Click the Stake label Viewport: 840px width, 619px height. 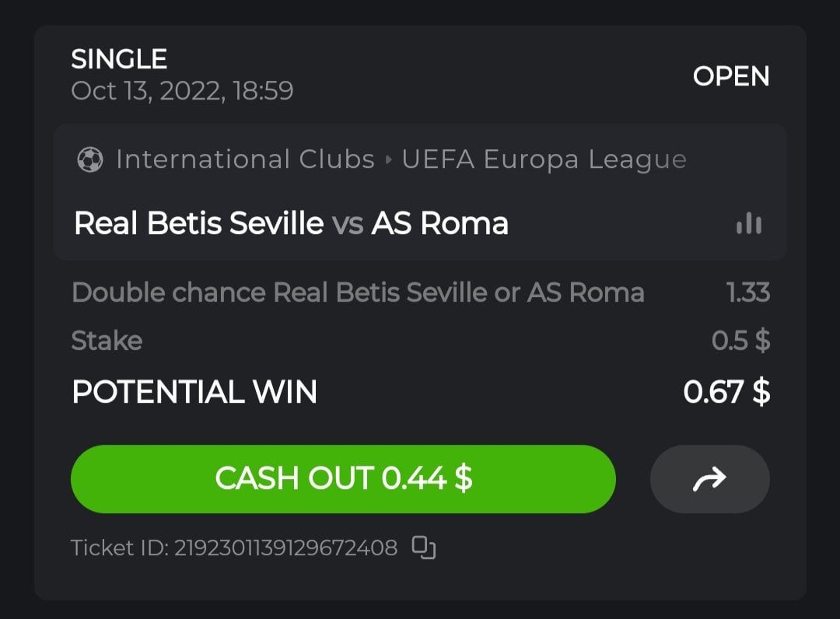[x=107, y=341]
